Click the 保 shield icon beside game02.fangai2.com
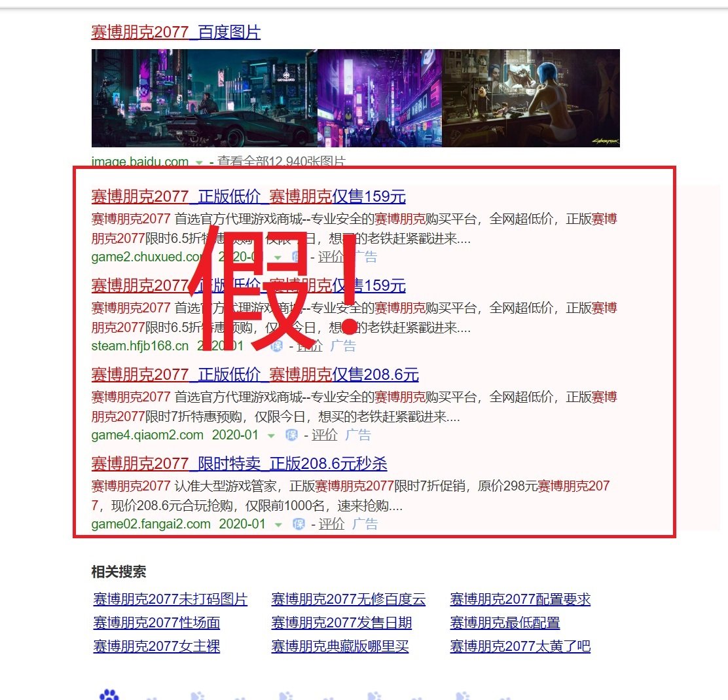Viewport: 728px width, 700px height. (299, 525)
